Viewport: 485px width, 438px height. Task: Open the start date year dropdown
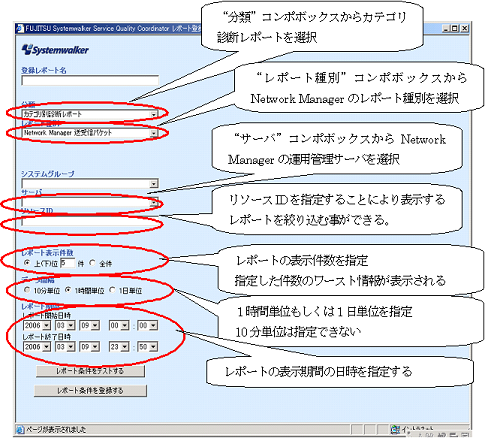coord(37,325)
